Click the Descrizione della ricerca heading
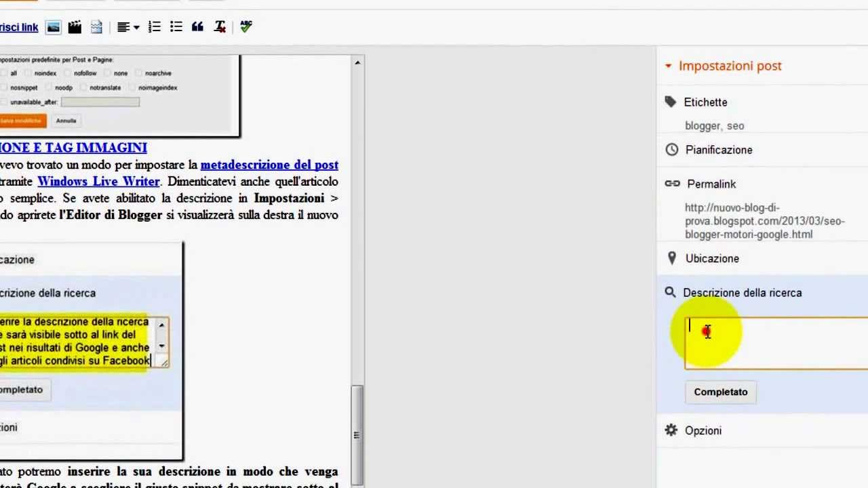Image resolution: width=868 pixels, height=488 pixels. tap(742, 293)
